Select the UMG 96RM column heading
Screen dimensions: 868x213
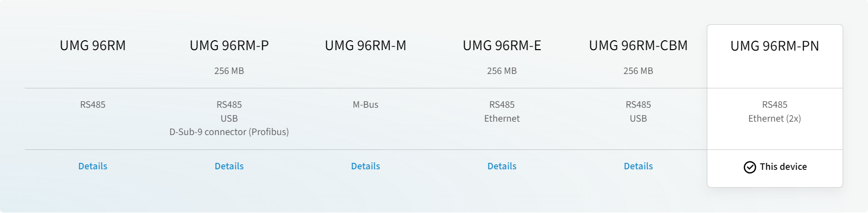(x=93, y=46)
